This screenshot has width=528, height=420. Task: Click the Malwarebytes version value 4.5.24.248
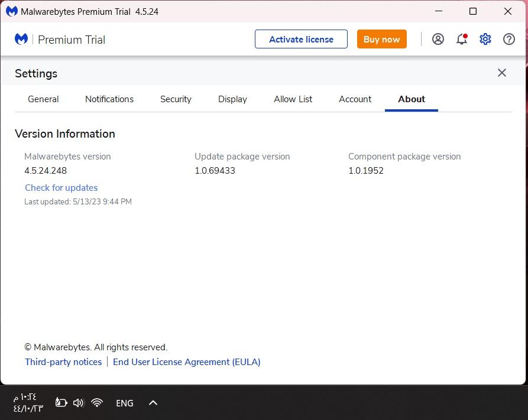pyautogui.click(x=46, y=171)
